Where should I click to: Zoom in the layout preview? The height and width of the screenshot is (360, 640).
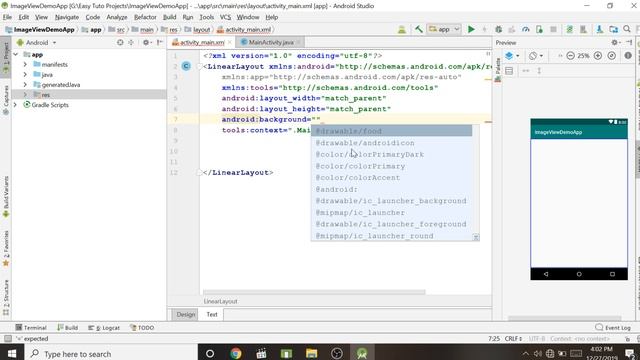[598, 56]
